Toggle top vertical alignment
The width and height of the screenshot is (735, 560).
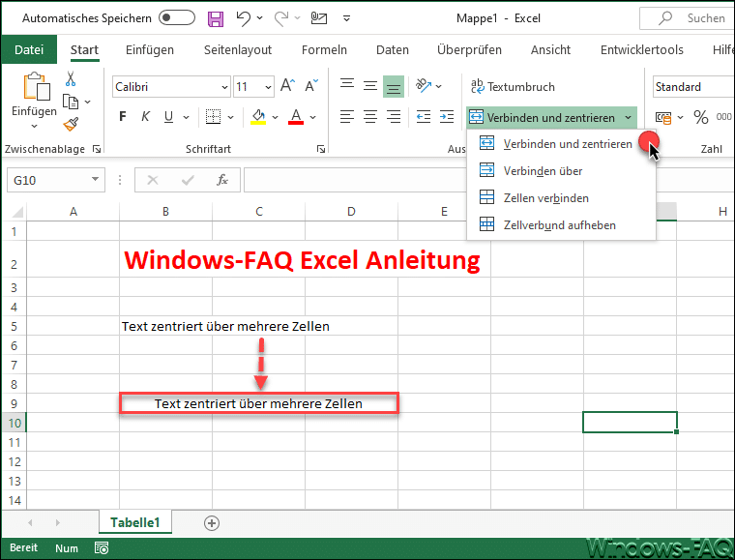pyautogui.click(x=347, y=86)
